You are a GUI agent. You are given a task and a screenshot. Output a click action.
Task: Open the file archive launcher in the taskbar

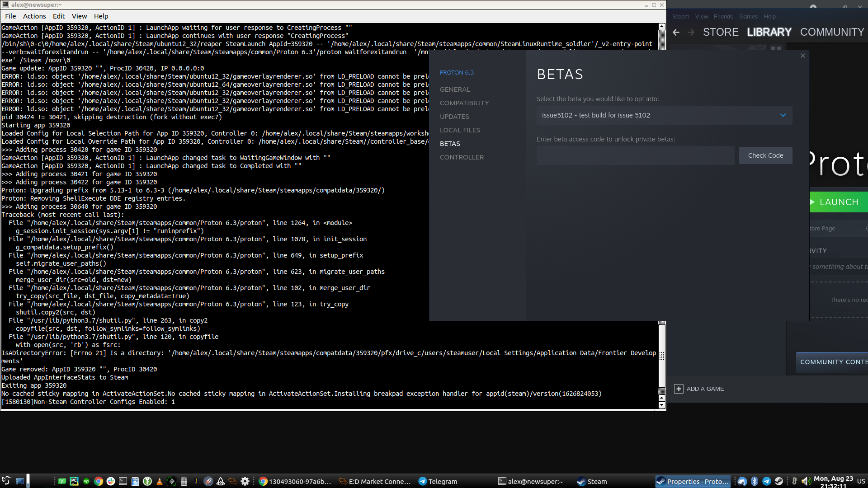click(x=135, y=481)
